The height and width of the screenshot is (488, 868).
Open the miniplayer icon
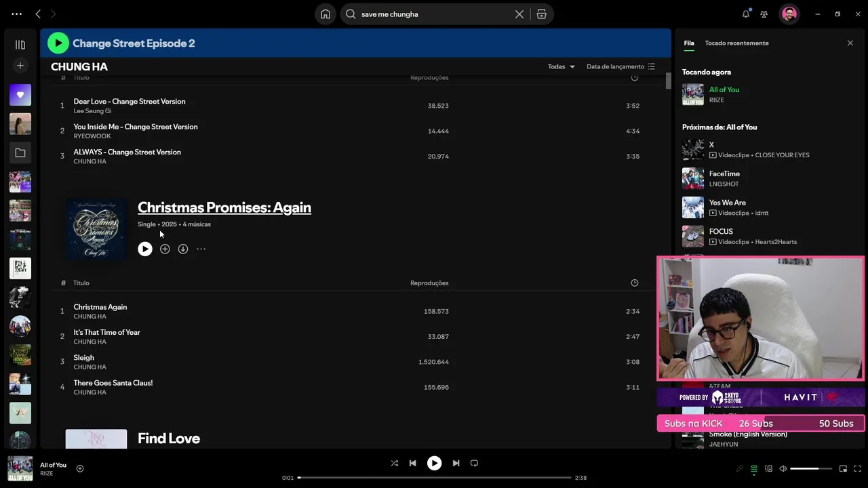(x=843, y=468)
